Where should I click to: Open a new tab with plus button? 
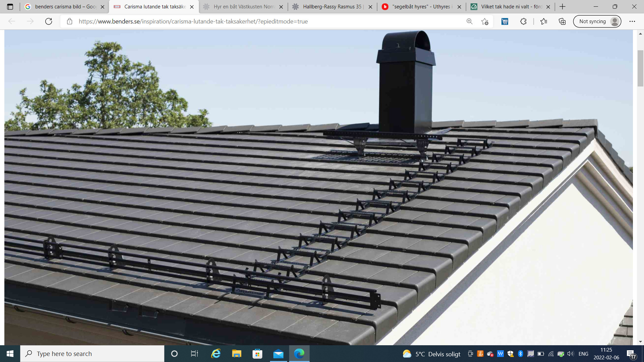click(x=562, y=7)
